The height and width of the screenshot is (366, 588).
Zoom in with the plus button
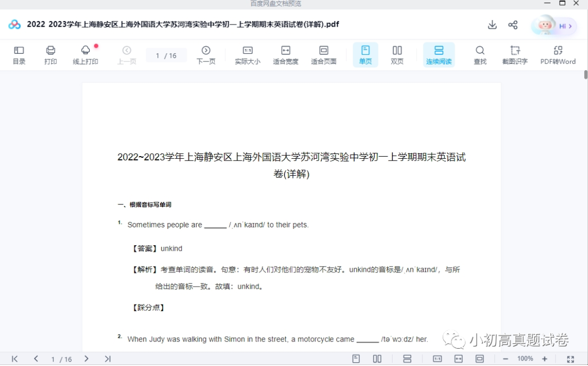click(x=544, y=359)
